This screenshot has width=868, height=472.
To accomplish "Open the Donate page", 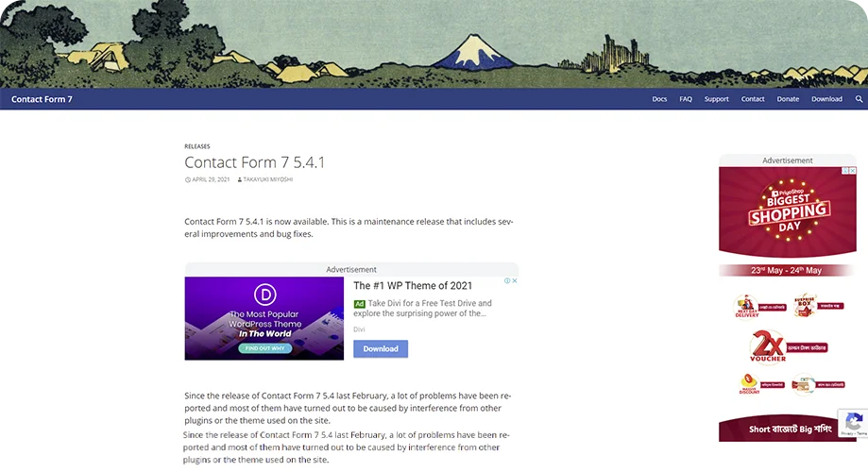I will pyautogui.click(x=788, y=99).
